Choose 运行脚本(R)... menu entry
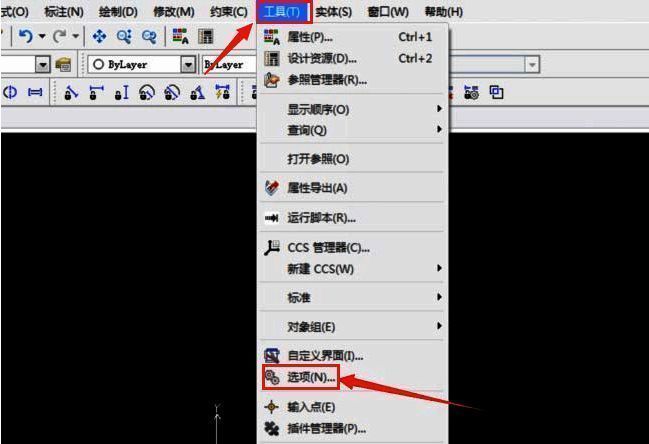649x444 pixels. (x=353, y=218)
